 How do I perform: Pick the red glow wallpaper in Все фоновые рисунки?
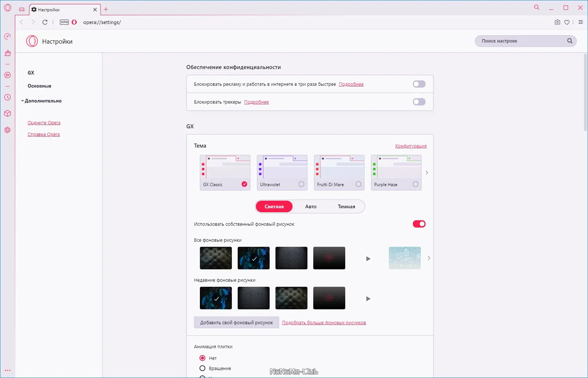329,258
